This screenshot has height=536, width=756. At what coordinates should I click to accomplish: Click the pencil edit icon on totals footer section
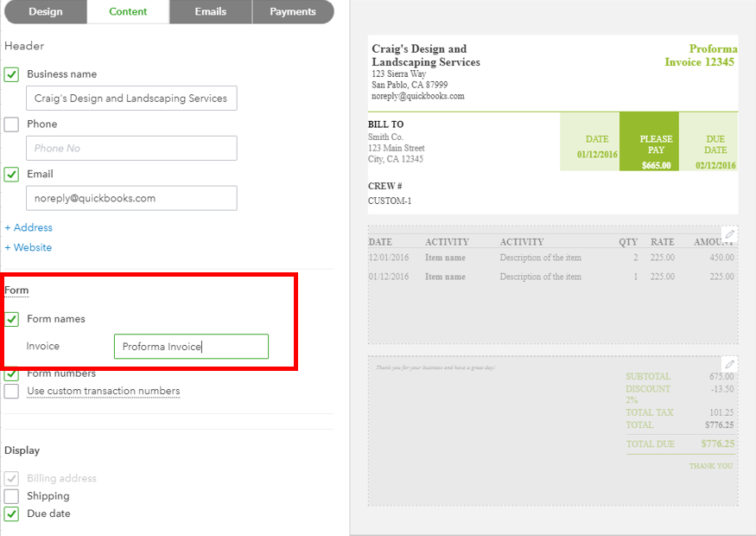point(730,364)
